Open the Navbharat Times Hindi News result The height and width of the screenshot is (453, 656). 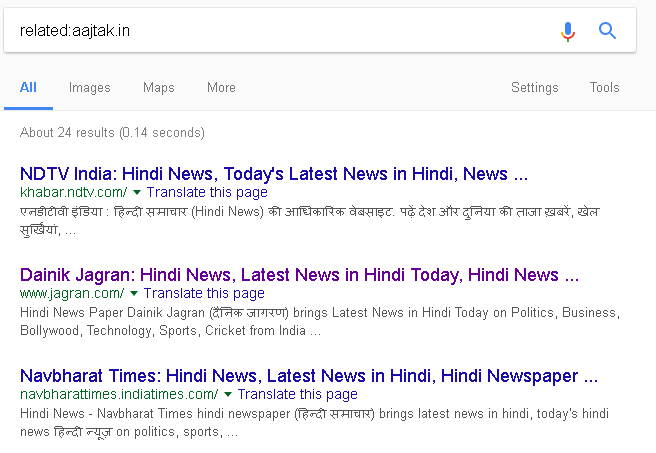[309, 377]
